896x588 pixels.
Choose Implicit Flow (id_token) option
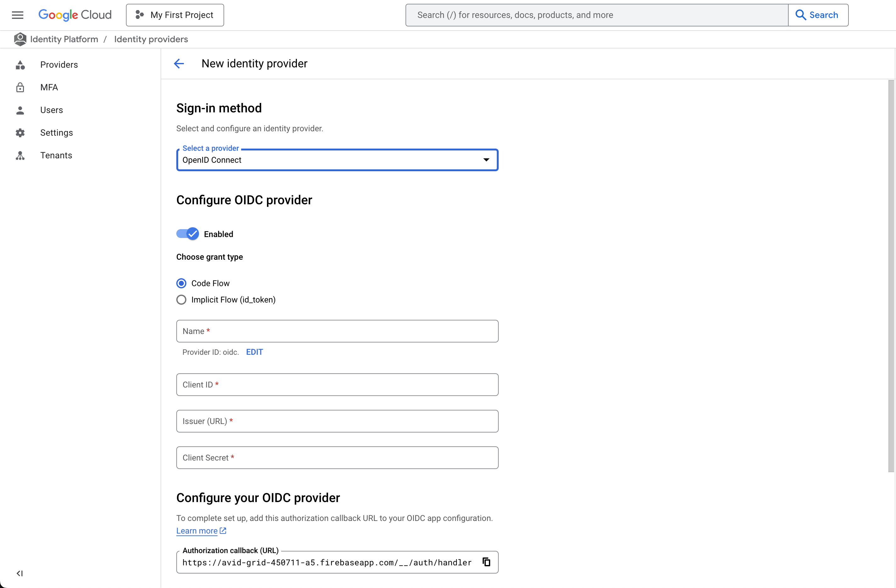tap(181, 300)
